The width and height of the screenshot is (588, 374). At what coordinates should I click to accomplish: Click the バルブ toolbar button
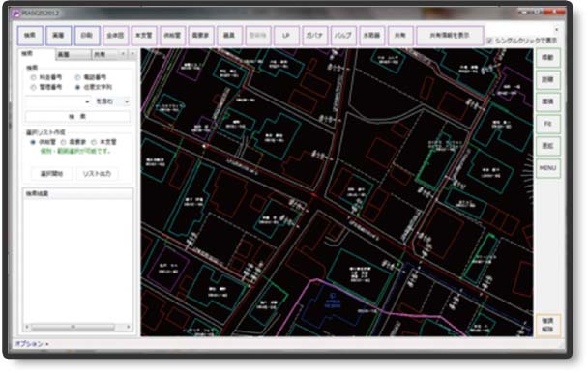pos(343,36)
